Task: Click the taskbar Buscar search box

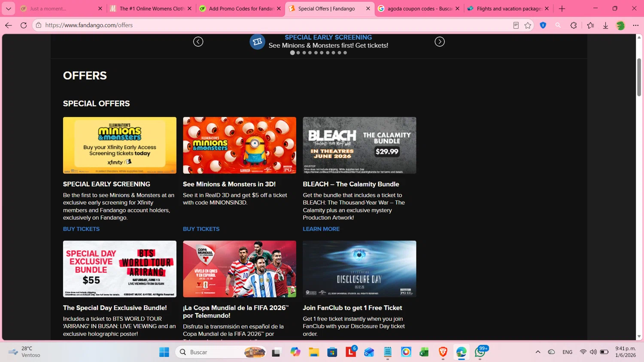Action: click(221, 352)
